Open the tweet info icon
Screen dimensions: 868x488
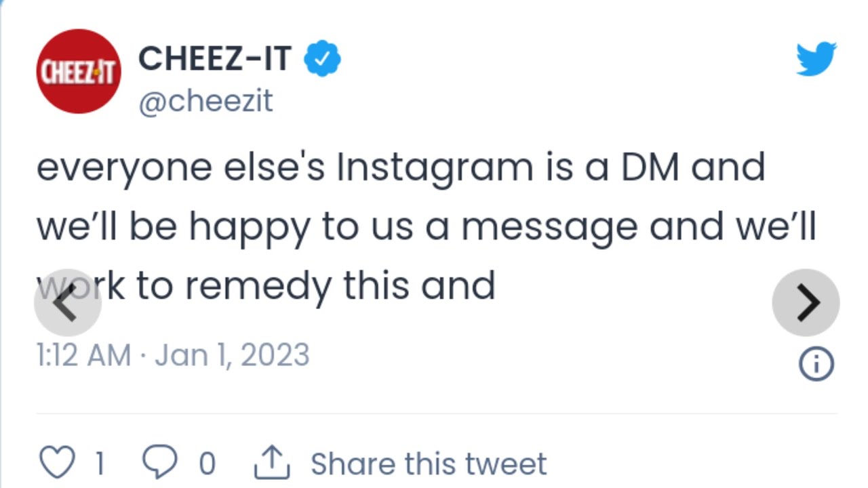[x=816, y=365]
